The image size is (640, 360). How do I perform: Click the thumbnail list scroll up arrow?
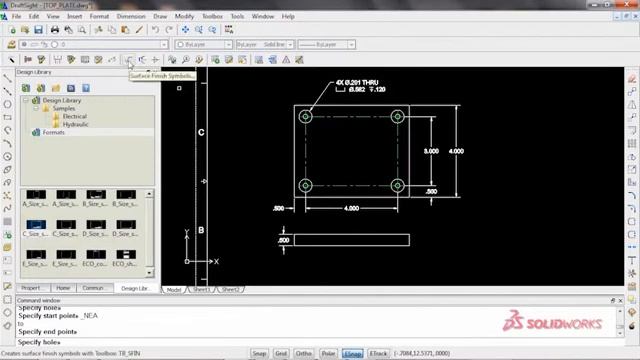point(149,194)
